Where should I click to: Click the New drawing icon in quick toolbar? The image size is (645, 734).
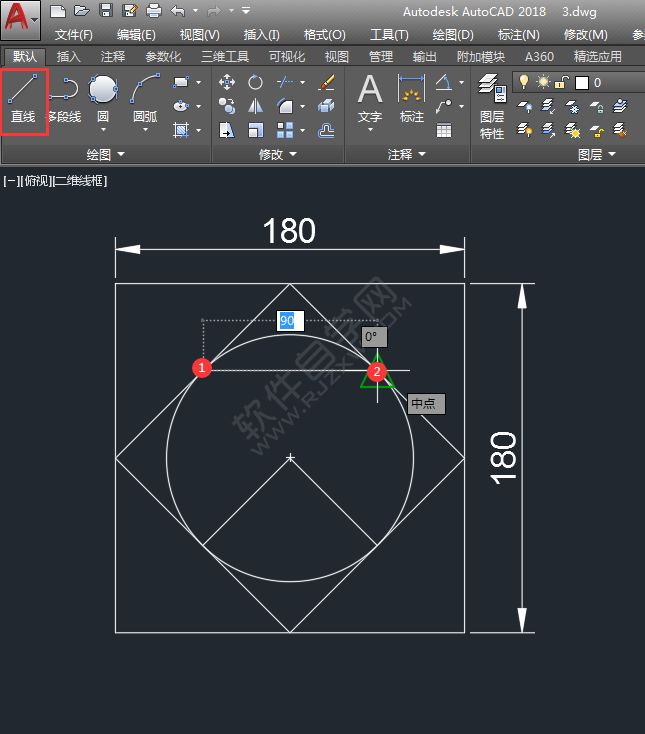pyautogui.click(x=58, y=11)
